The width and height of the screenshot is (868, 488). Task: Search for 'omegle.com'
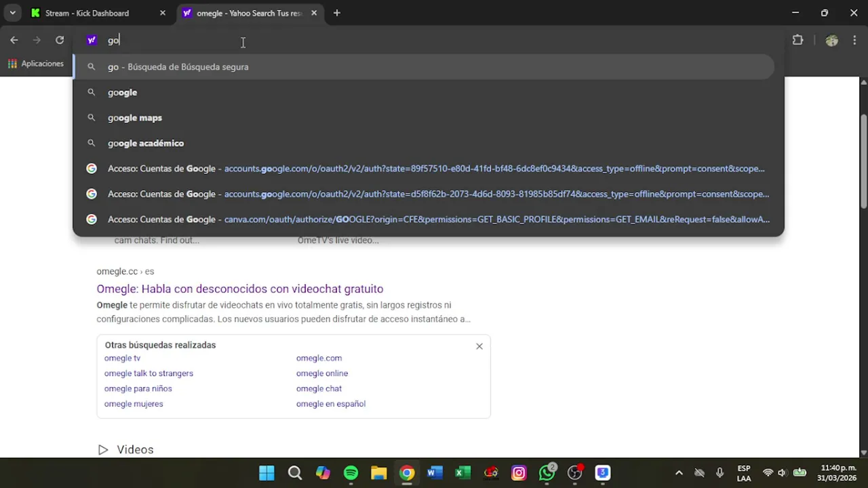click(x=319, y=358)
